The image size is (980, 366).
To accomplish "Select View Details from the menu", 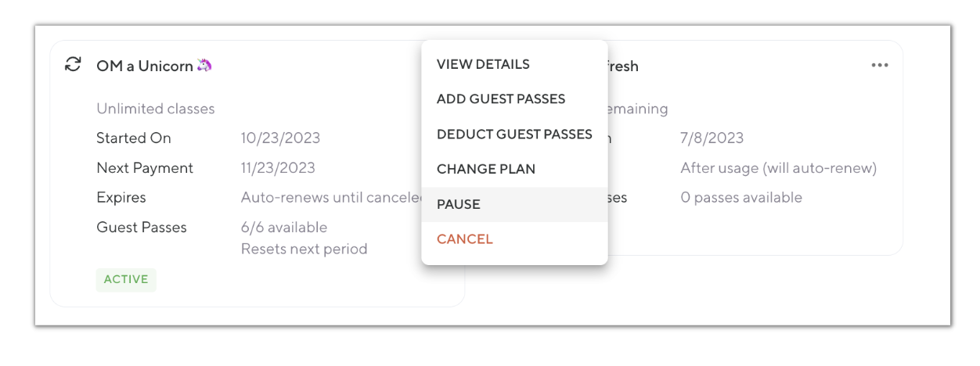I will (483, 64).
